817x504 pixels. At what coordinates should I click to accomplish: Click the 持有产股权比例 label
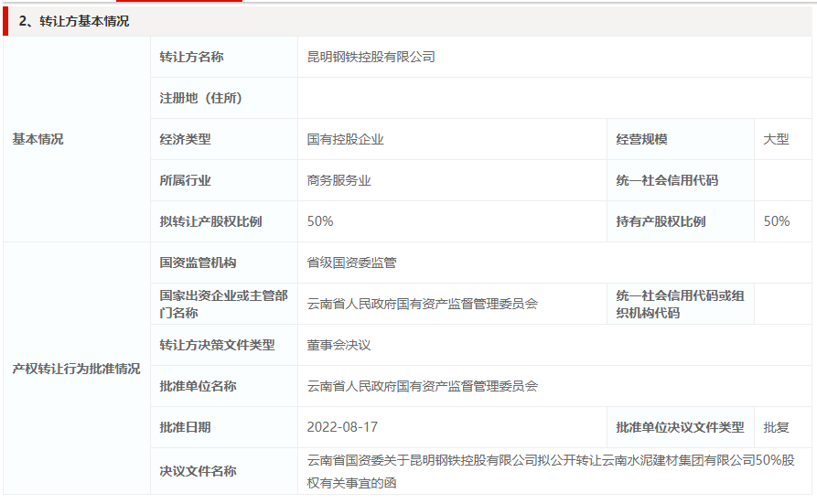click(x=661, y=221)
